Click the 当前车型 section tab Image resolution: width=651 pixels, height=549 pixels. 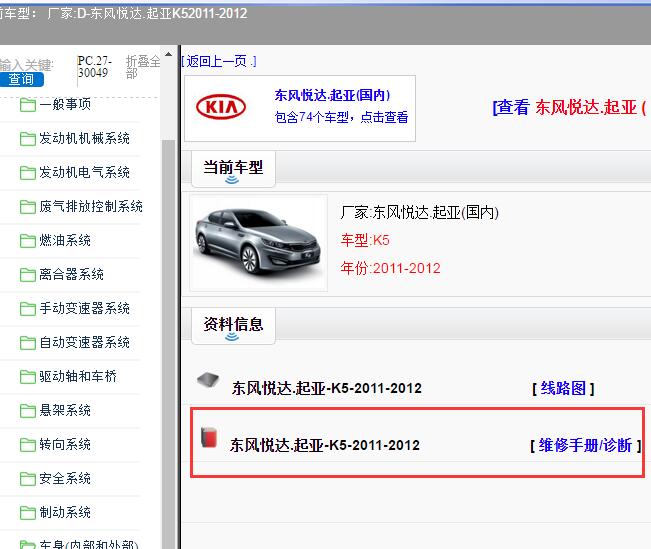pyautogui.click(x=233, y=169)
